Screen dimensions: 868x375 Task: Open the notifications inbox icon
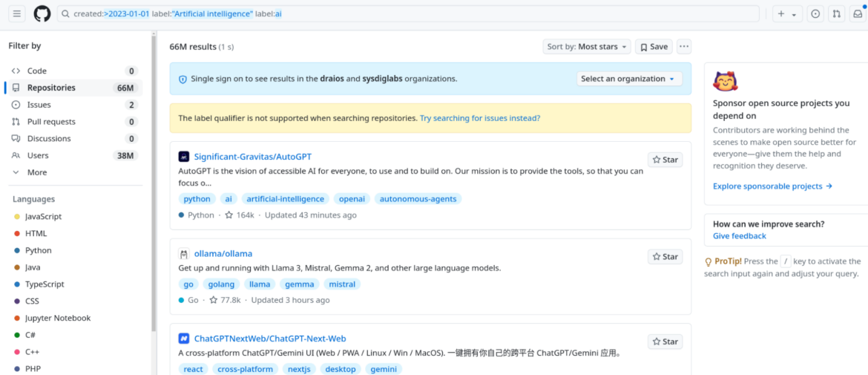[x=858, y=14]
